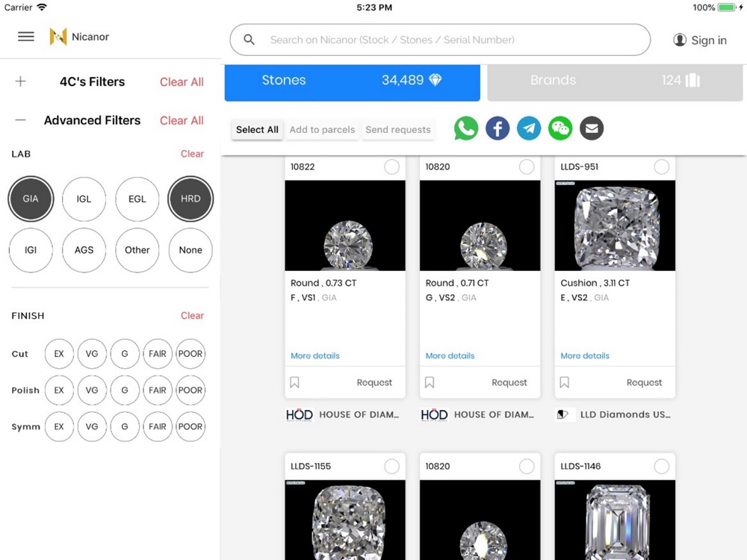This screenshot has width=747, height=560.
Task: Enable the Other lab filter
Action: [x=137, y=250]
